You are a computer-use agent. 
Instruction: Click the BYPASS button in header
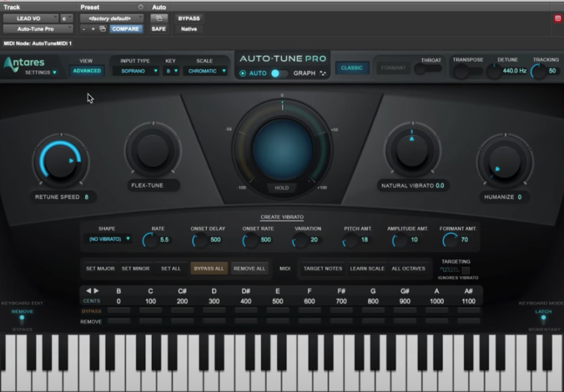point(189,18)
